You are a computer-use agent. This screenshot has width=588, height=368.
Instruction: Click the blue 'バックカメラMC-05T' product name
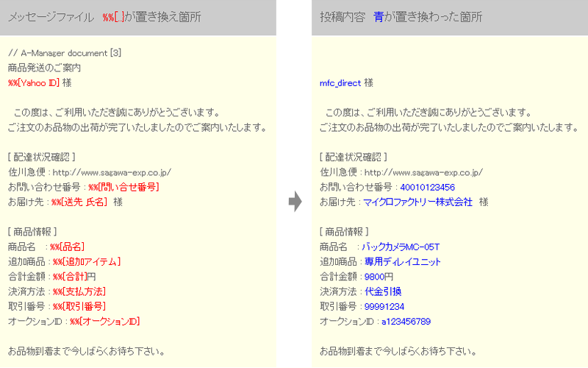401,247
